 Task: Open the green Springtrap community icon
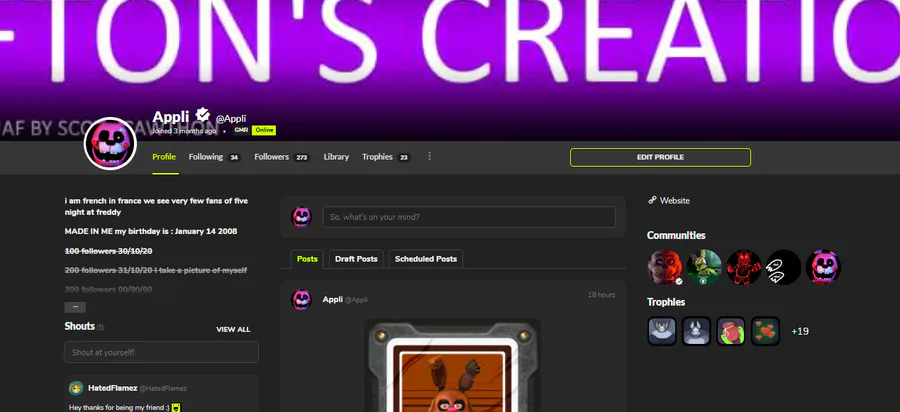pyautogui.click(x=704, y=267)
